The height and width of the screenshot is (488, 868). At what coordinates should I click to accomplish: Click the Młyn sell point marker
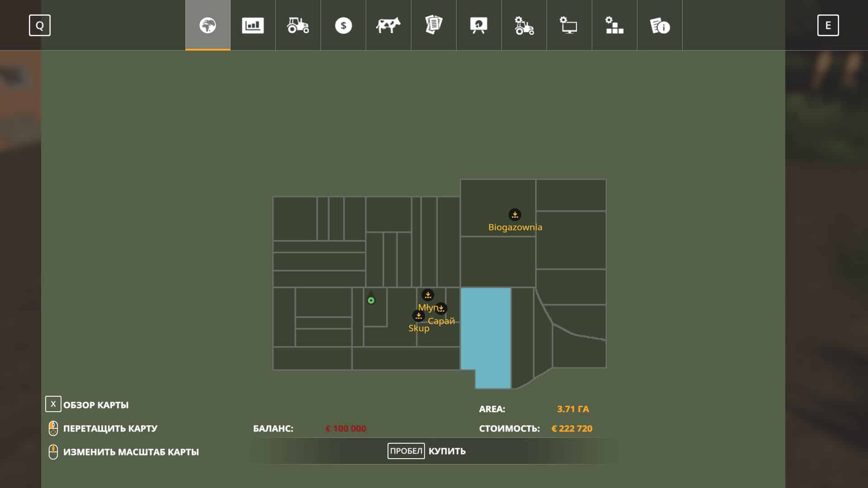tap(428, 295)
